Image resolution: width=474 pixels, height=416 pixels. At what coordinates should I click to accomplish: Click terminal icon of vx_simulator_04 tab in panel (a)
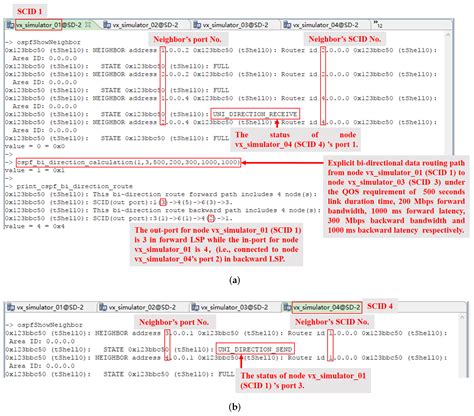pyautogui.click(x=287, y=25)
